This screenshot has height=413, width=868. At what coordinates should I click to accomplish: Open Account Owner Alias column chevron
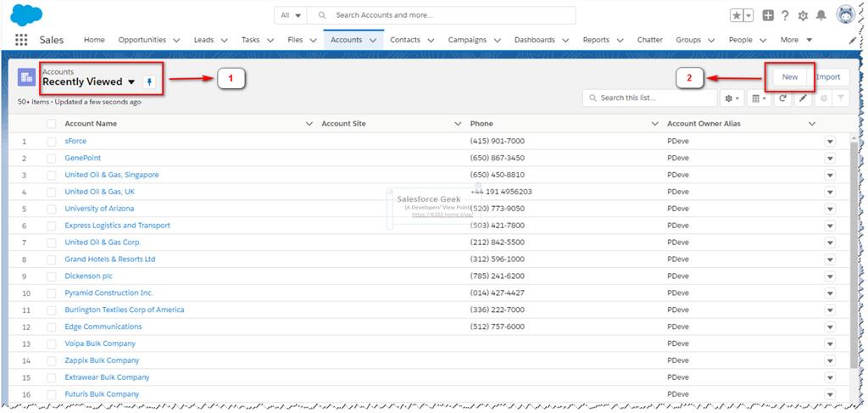pos(812,124)
